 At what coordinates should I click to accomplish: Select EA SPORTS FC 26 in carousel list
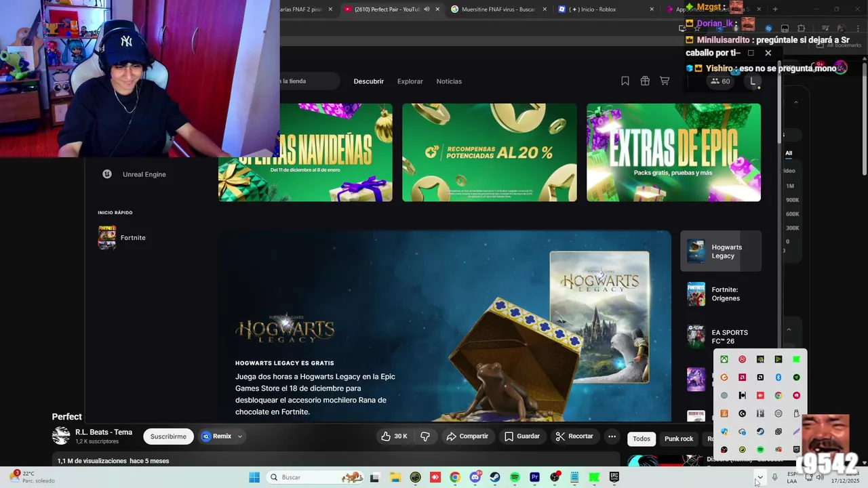pos(721,336)
